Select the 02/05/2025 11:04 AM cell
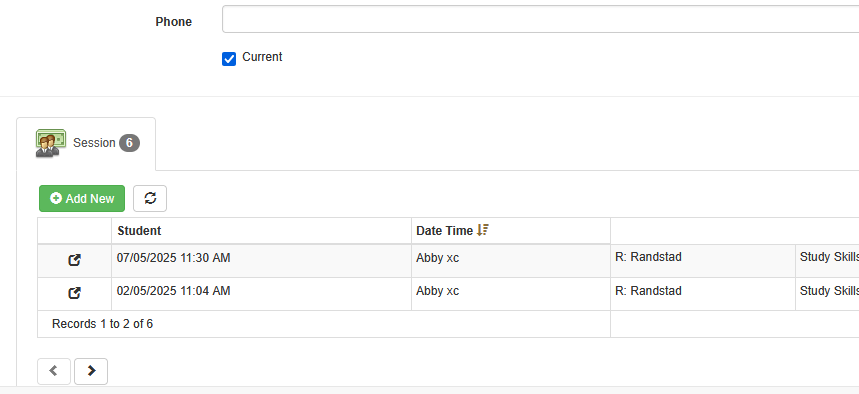The height and width of the screenshot is (394, 859). pyautogui.click(x=261, y=294)
